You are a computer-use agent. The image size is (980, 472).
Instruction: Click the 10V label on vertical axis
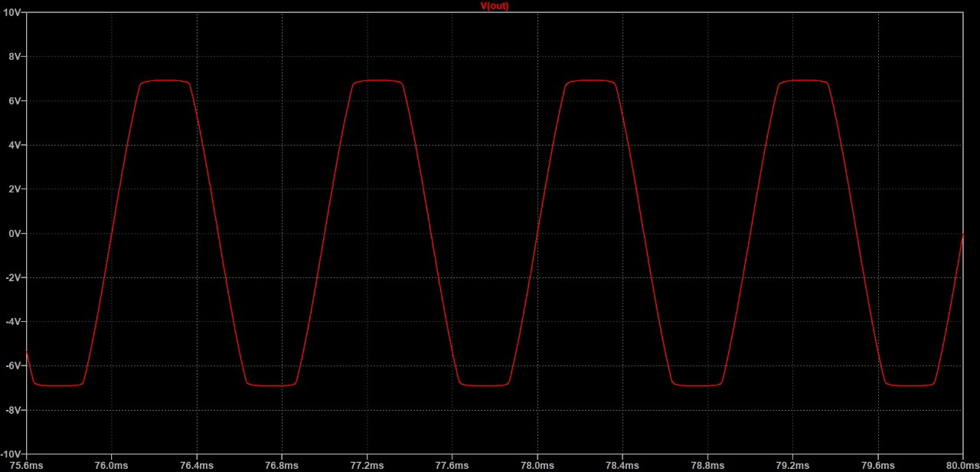click(13, 13)
